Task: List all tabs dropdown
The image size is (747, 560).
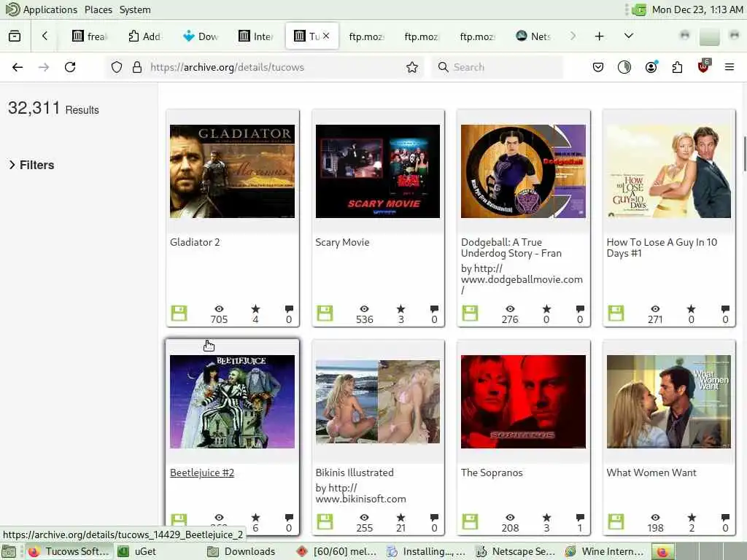Action: click(x=629, y=36)
